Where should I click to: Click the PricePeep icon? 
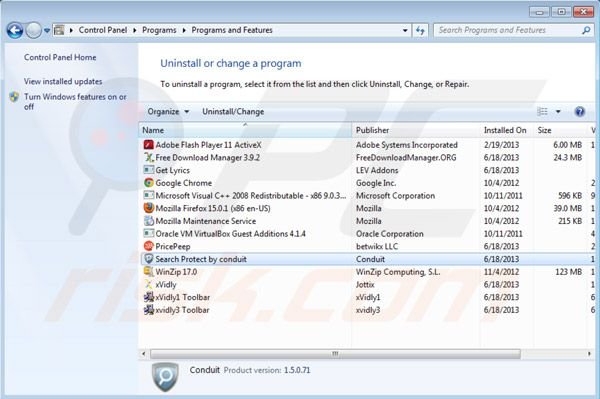148,246
